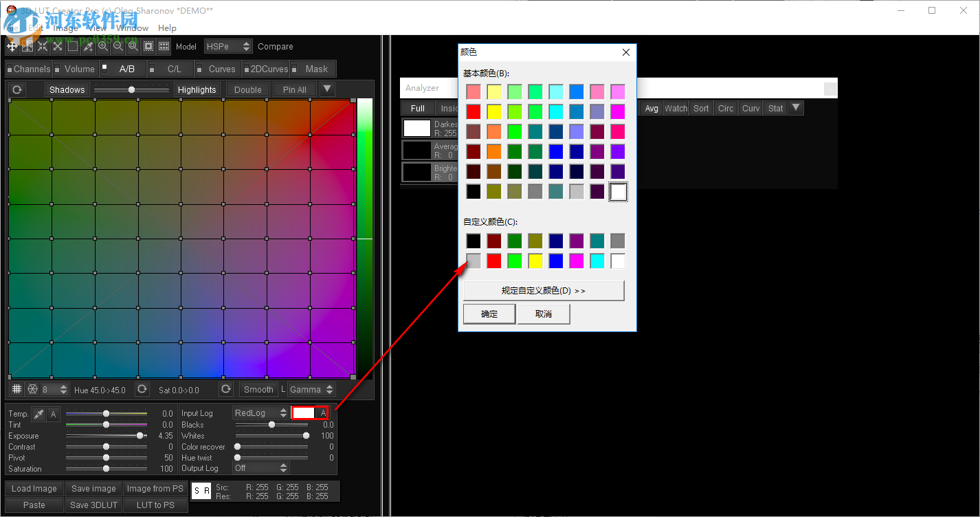
Task: Click the color wheel icon next to the grid icon
Action: click(x=32, y=389)
